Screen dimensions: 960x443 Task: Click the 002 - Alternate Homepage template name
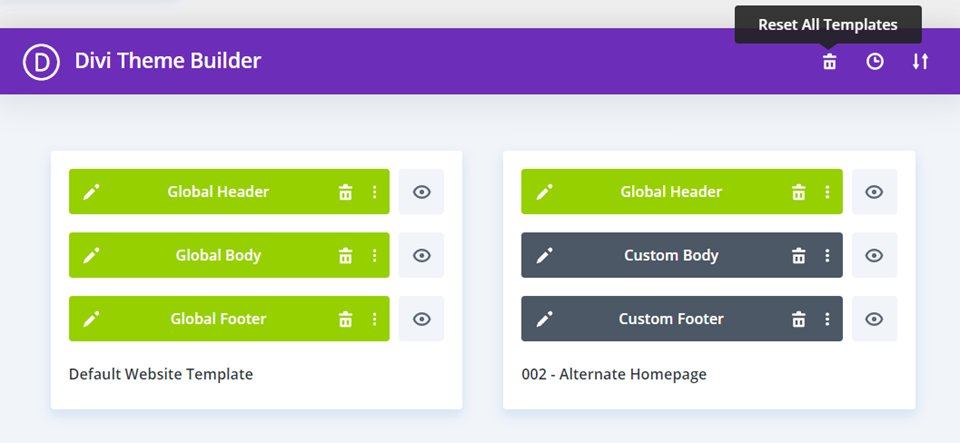pos(614,375)
